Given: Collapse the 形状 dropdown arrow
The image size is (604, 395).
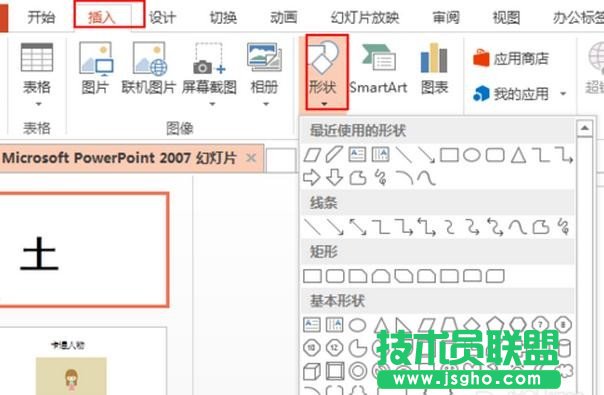Looking at the screenshot, I should pyautogui.click(x=324, y=104).
